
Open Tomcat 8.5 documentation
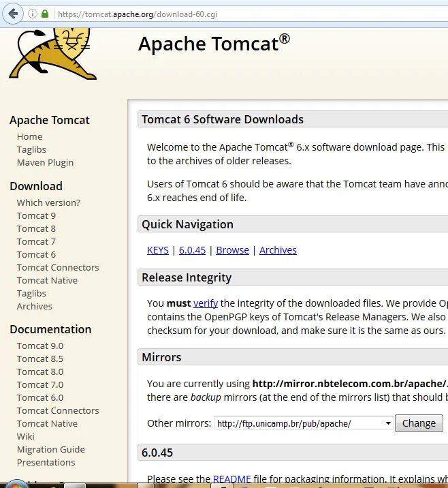[x=40, y=359]
